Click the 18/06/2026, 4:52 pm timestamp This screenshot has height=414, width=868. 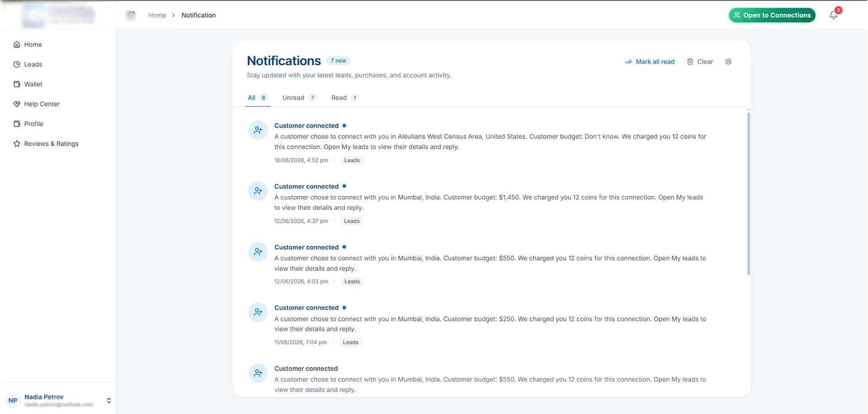point(301,160)
